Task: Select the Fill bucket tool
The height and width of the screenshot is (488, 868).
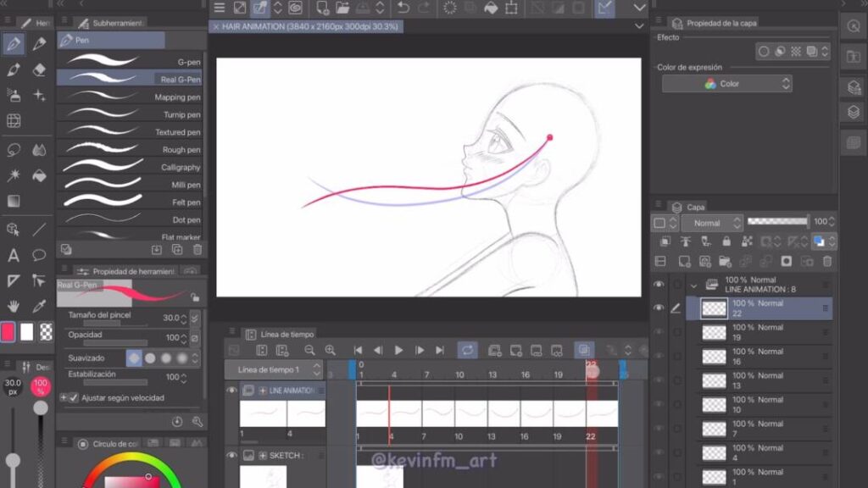Action: (x=39, y=176)
